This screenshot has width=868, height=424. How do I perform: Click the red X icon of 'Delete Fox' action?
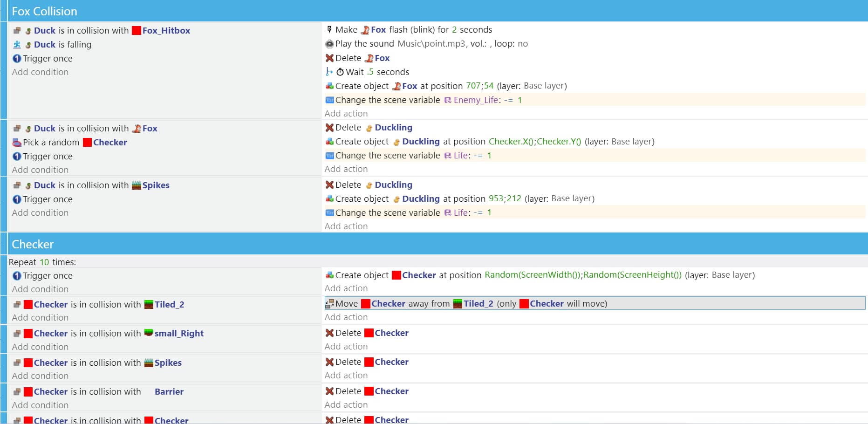click(329, 58)
